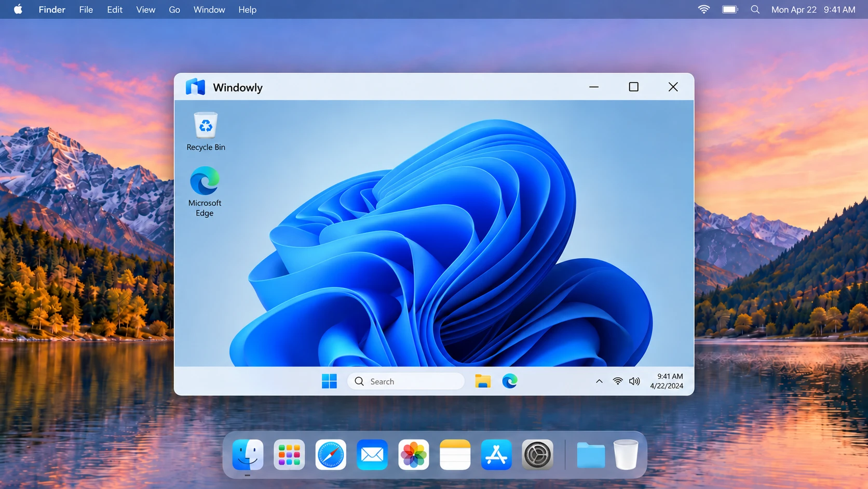
Task: Click the Windowly app logo in title bar
Action: click(196, 87)
